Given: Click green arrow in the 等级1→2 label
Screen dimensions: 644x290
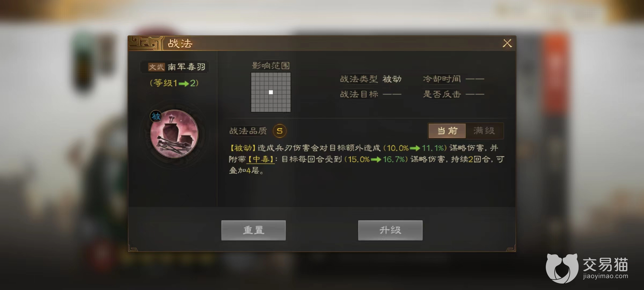Looking at the screenshot, I should pos(184,84).
